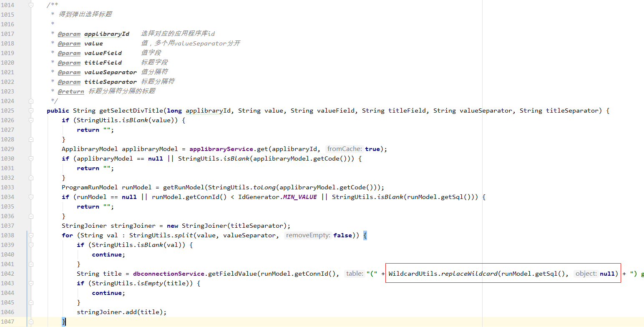
Task: Click the dbconnectionService field reference
Action: 169,274
